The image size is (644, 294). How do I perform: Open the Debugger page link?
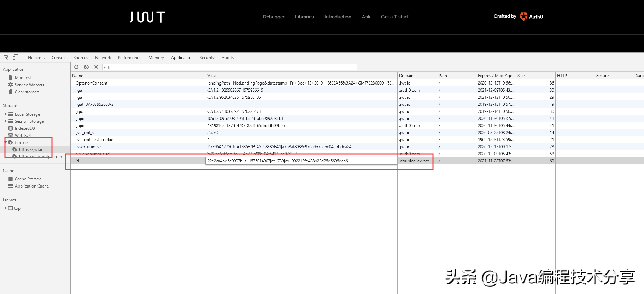(274, 17)
